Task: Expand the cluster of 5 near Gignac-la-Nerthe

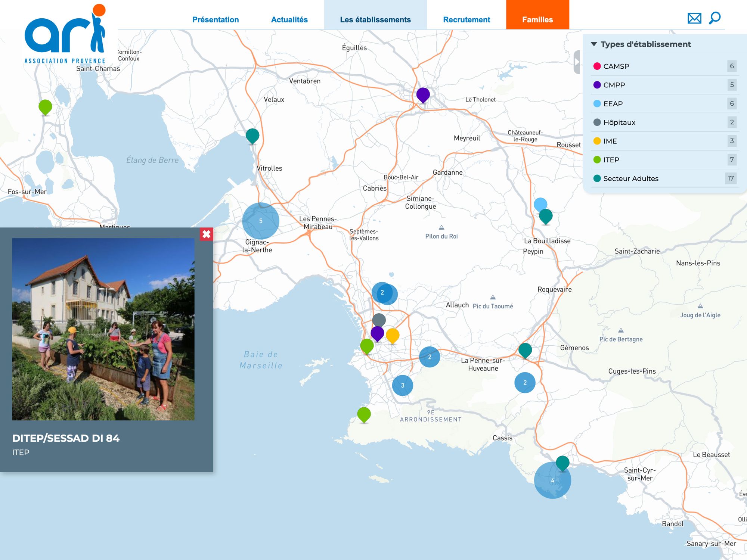Action: (261, 221)
